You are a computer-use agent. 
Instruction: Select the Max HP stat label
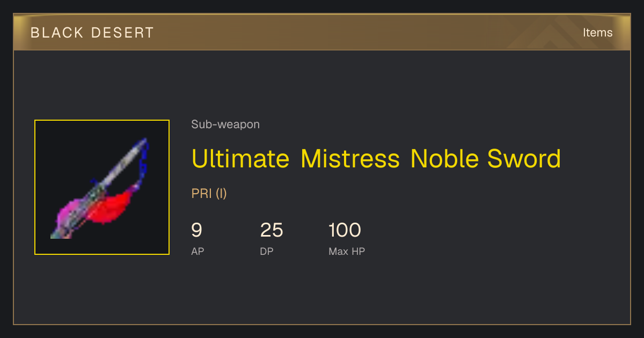(347, 251)
